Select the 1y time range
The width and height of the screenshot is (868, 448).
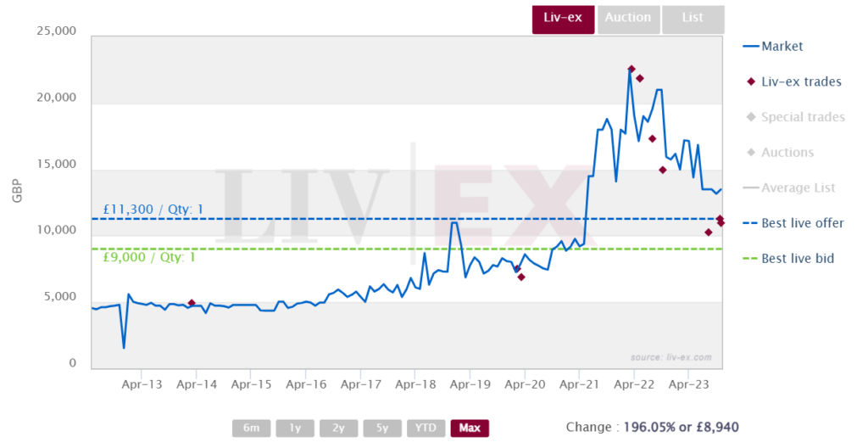[295, 428]
